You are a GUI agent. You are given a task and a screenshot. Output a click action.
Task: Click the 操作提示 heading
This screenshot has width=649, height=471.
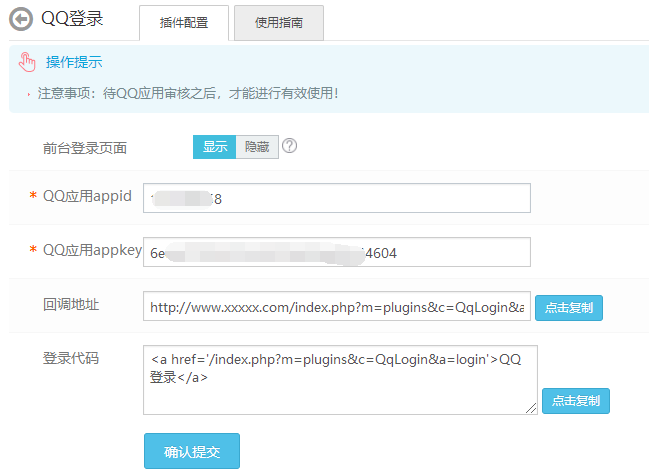(x=74, y=62)
